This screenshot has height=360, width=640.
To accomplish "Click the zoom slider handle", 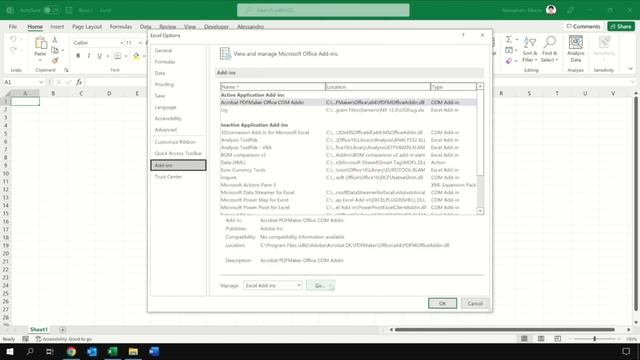I will pyautogui.click(x=595, y=339).
